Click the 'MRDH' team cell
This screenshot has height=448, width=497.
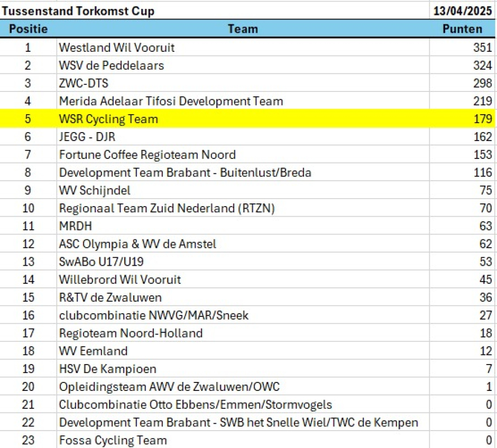(x=76, y=226)
